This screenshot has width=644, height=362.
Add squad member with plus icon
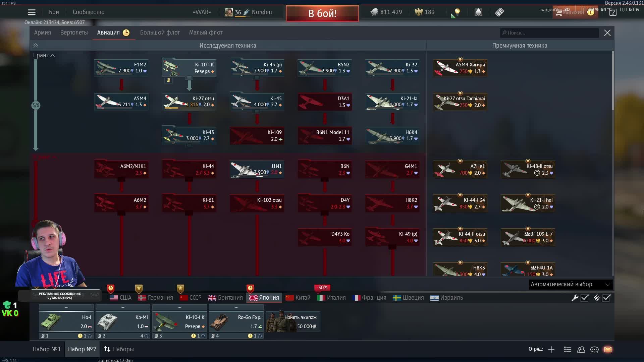[x=551, y=349]
